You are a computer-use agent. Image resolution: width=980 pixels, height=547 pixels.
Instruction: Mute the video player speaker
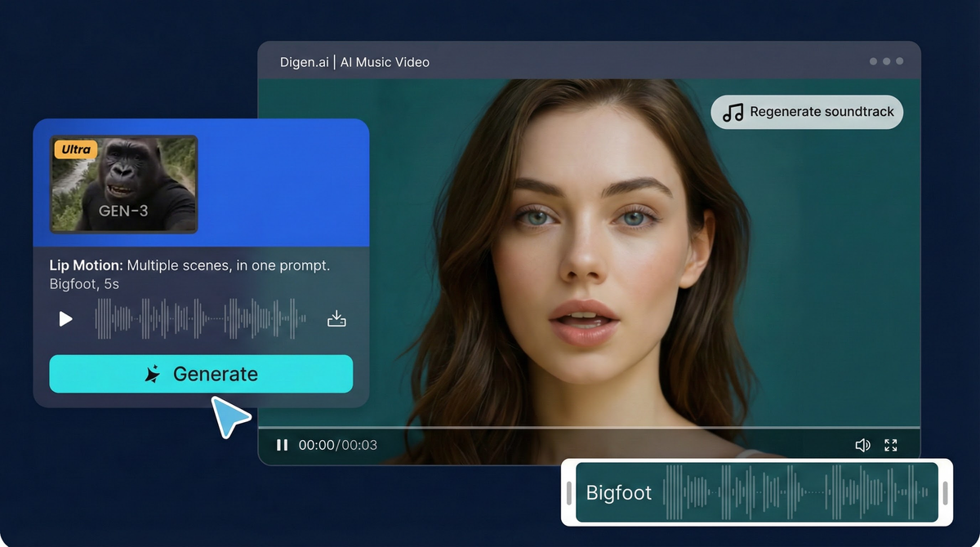point(862,445)
